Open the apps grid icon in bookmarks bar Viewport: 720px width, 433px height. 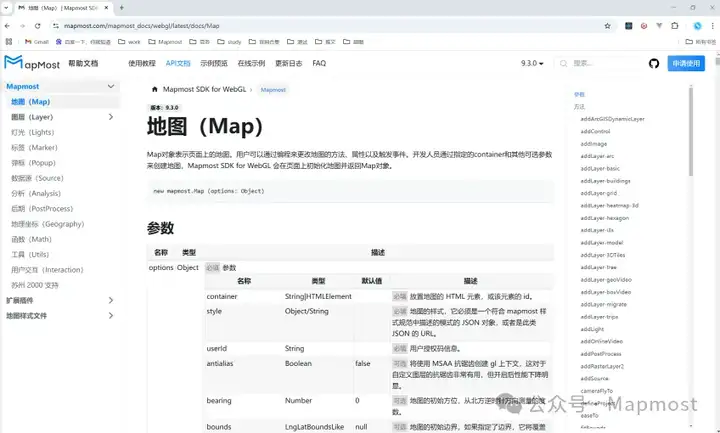coord(9,41)
